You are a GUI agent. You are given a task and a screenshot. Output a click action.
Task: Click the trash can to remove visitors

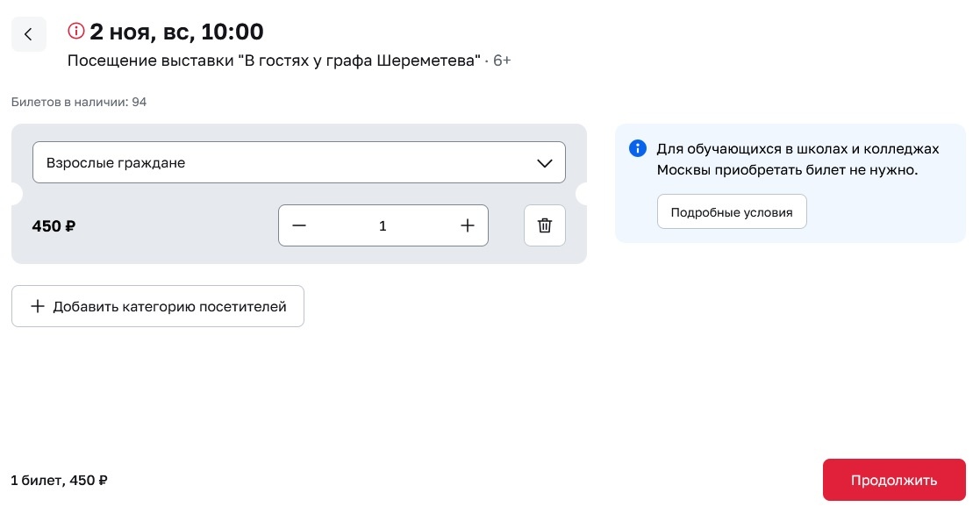point(545,225)
